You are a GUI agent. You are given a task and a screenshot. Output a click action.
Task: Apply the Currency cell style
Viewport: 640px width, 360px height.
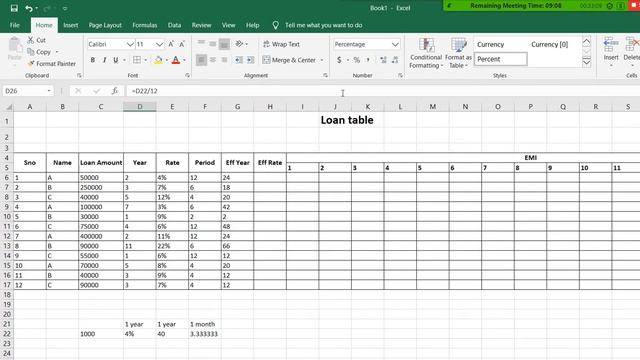(500, 44)
